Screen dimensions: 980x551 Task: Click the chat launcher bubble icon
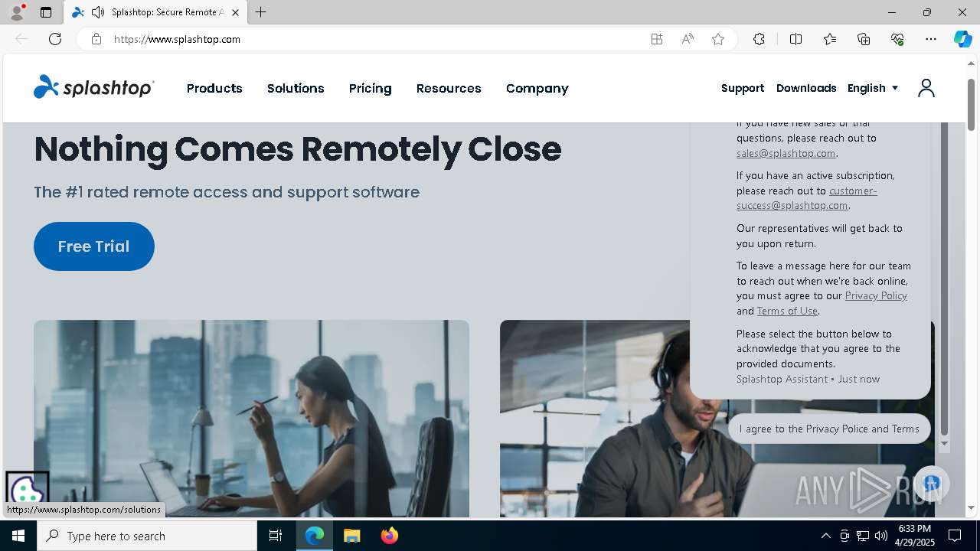tap(931, 484)
